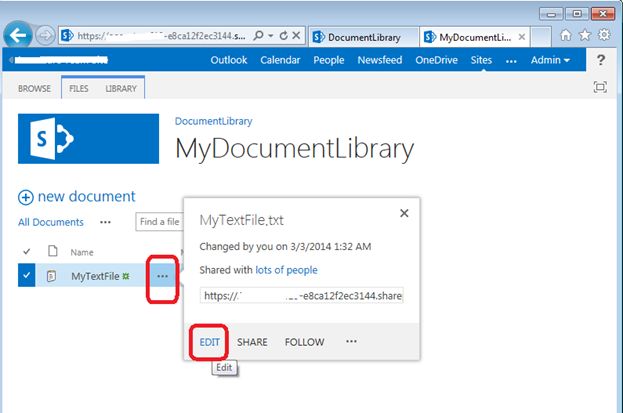This screenshot has width=623, height=413.
Task: Open the callout ellipsis more actions
Action: pos(351,341)
